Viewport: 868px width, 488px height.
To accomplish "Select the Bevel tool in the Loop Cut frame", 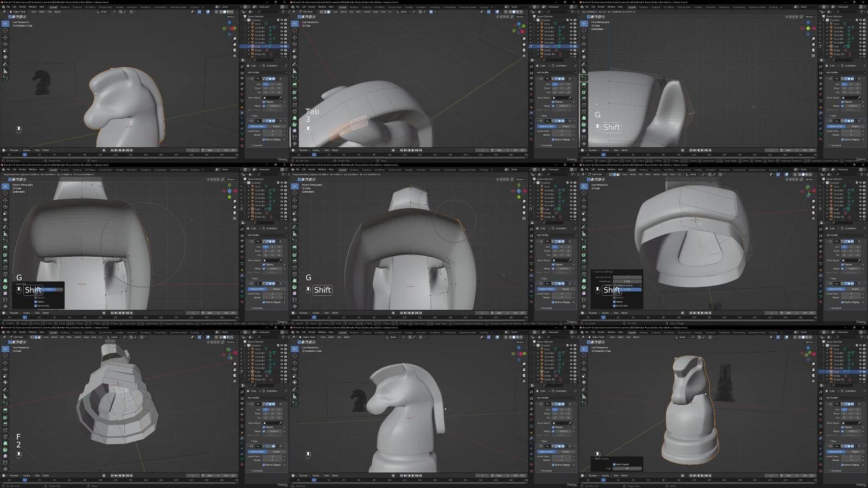I will point(584,261).
